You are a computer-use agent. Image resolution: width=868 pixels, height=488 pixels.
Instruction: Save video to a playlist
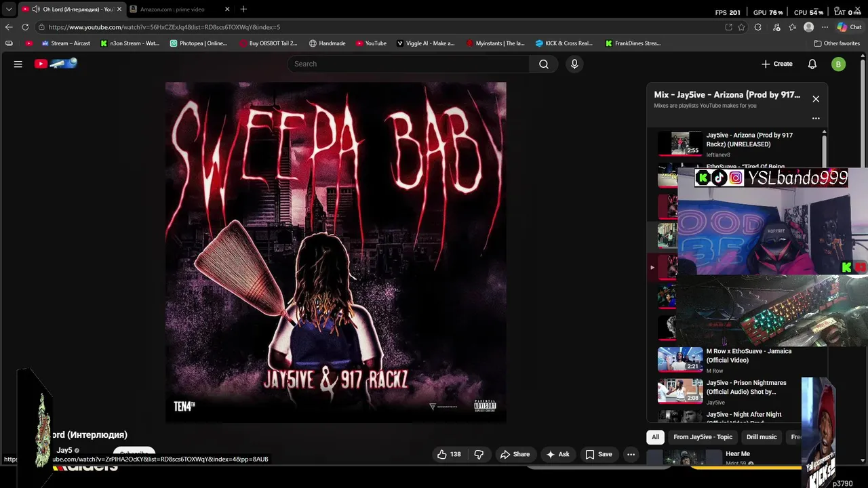(598, 454)
